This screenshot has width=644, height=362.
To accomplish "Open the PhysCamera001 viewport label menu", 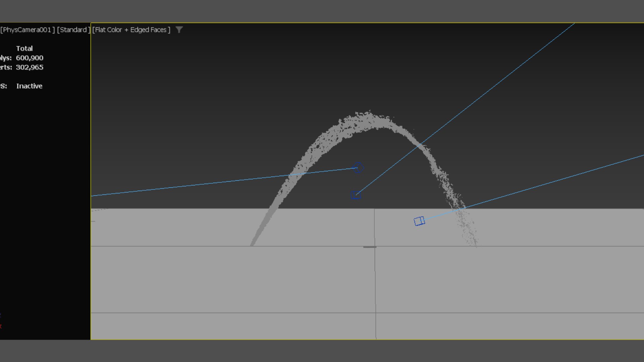I will pos(28,30).
